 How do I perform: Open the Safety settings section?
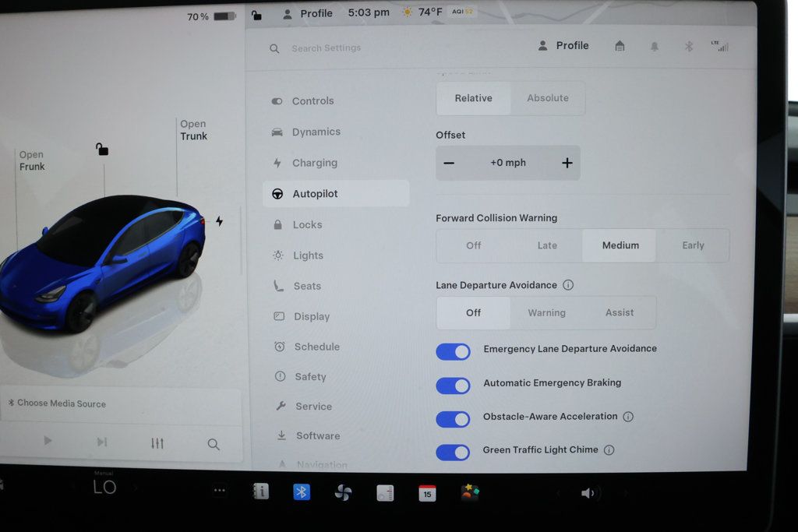click(x=336, y=377)
